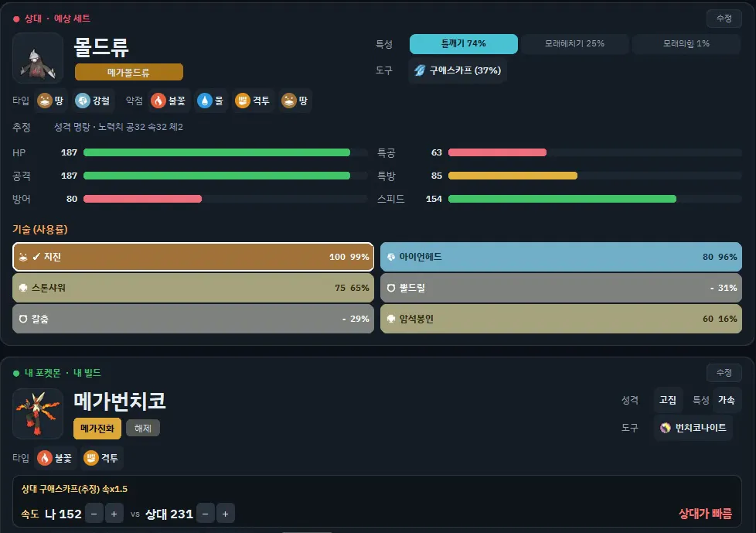Click the rock icon on 암석봉인 move
The height and width of the screenshot is (533, 756).
tap(391, 319)
